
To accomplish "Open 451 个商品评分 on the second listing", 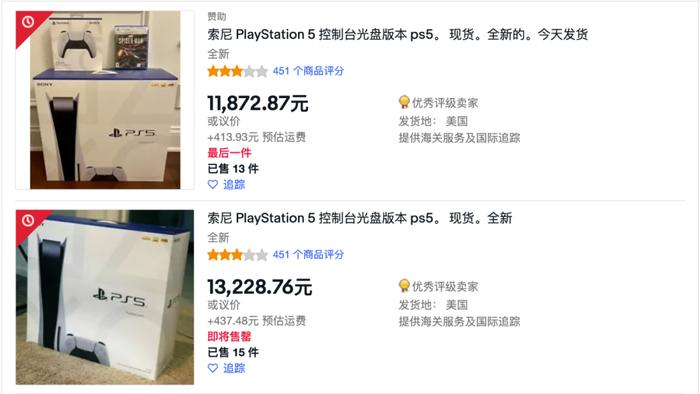I will pos(308,255).
